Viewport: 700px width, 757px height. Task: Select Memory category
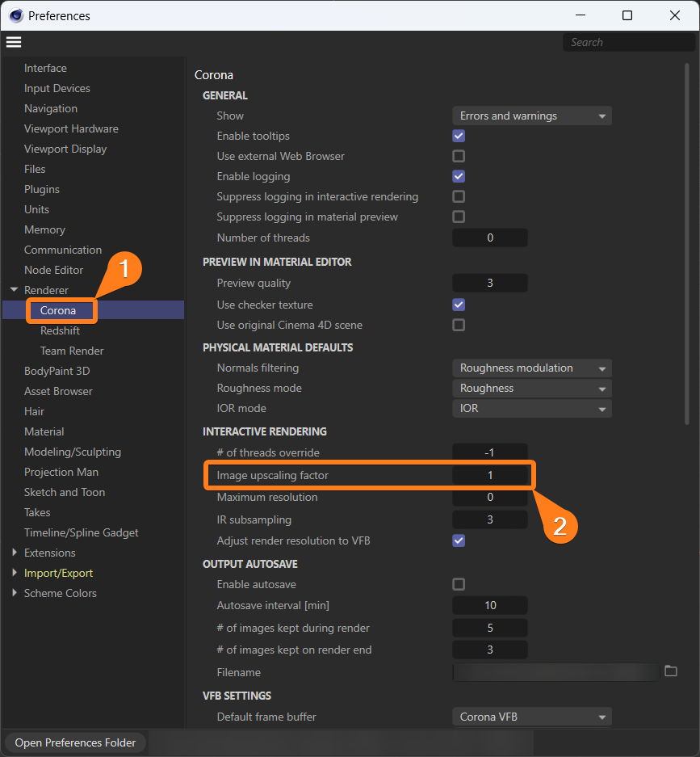pos(44,229)
